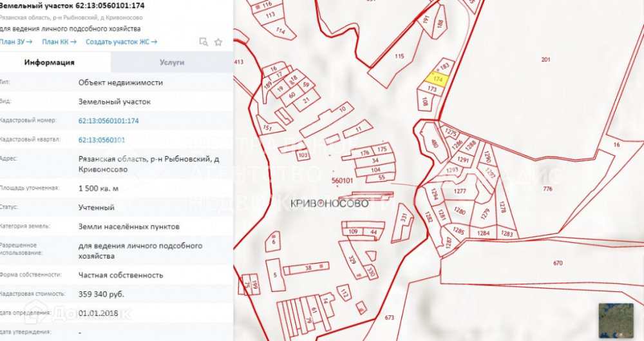Open the План ЗУ link
The height and width of the screenshot is (341, 644).
tap(16, 41)
